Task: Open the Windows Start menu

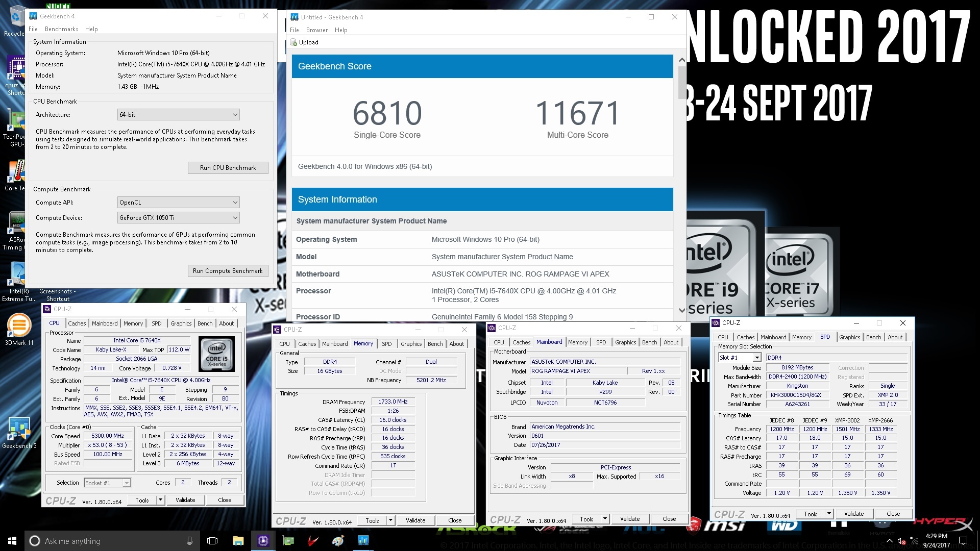Action: pos(12,541)
